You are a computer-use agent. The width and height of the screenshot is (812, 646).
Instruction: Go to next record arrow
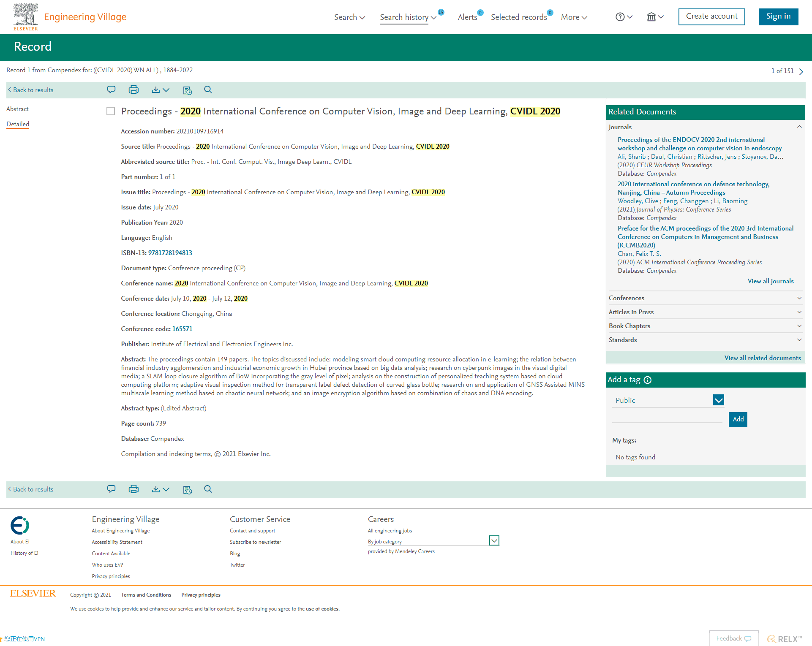pos(801,71)
